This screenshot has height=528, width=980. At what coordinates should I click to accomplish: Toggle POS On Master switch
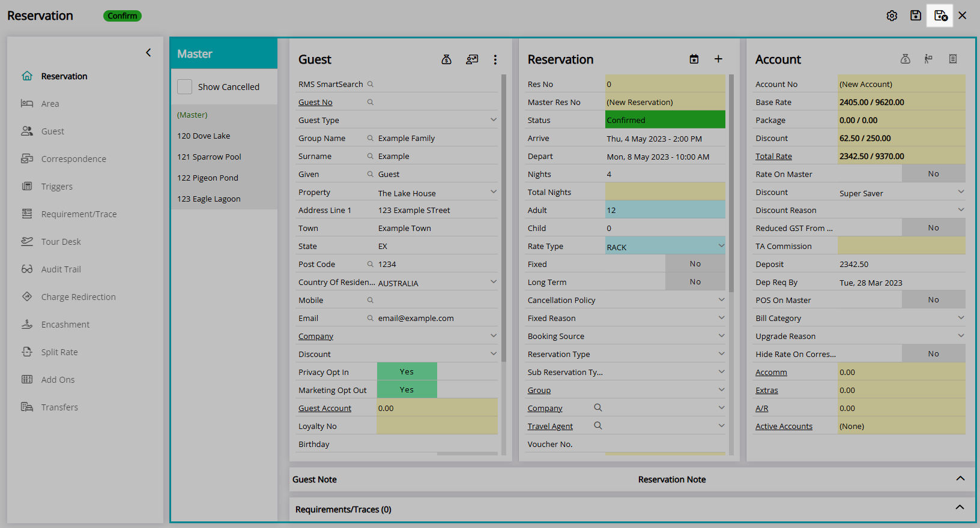tap(933, 299)
